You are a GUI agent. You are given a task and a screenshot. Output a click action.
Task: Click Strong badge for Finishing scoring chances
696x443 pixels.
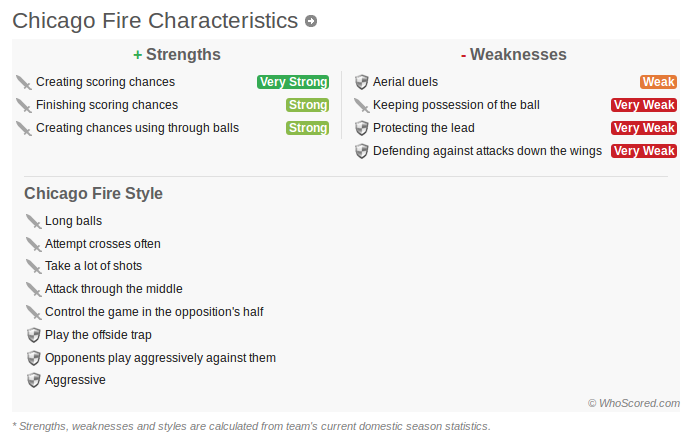pos(307,105)
